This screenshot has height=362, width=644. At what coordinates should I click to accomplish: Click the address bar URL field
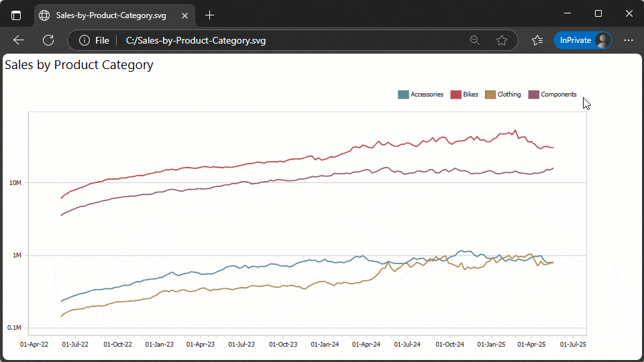(x=268, y=40)
